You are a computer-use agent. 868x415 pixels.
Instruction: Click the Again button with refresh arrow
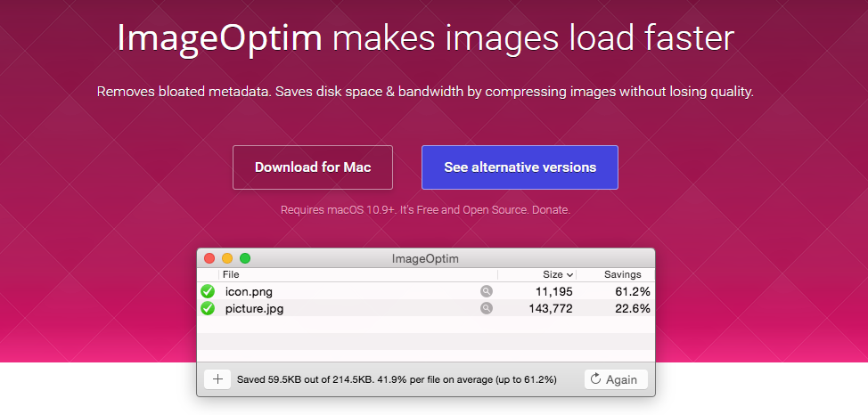(x=616, y=379)
